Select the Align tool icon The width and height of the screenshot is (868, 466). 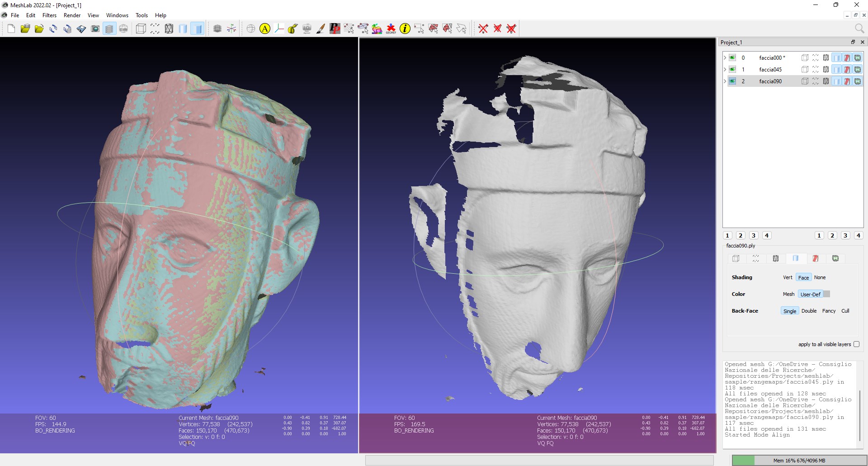point(264,29)
